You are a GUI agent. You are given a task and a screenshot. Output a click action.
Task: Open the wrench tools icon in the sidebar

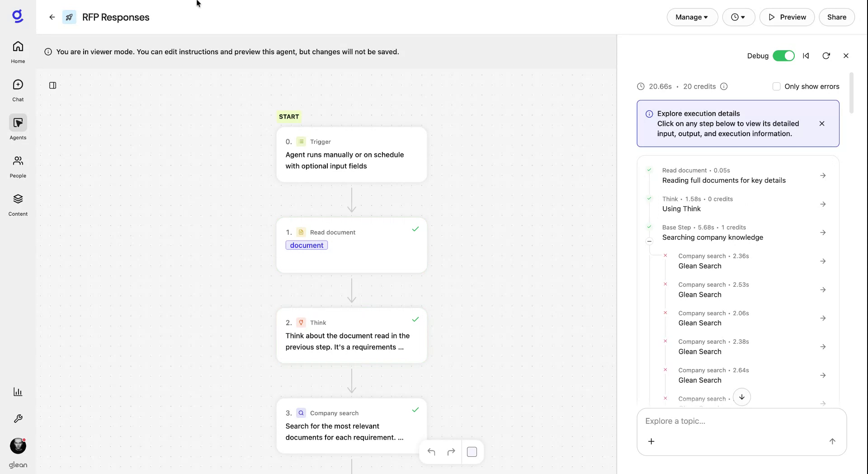(x=18, y=418)
